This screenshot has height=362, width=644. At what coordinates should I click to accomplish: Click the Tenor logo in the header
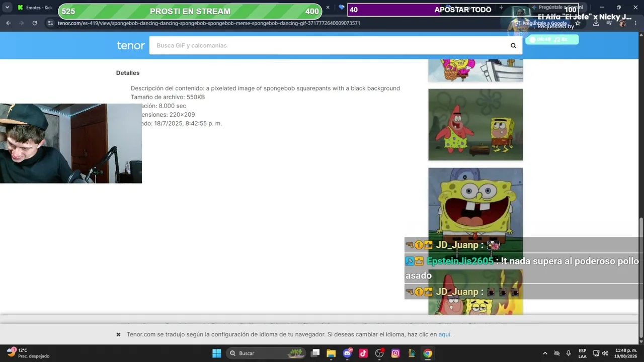131,45
